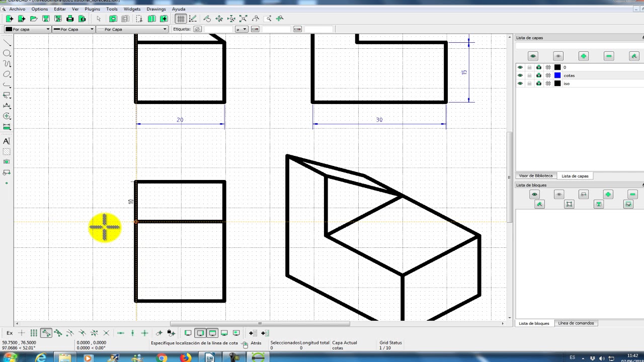Select the Image insert tool in left toolbar
Image resolution: width=644 pixels, height=362 pixels.
click(7, 162)
